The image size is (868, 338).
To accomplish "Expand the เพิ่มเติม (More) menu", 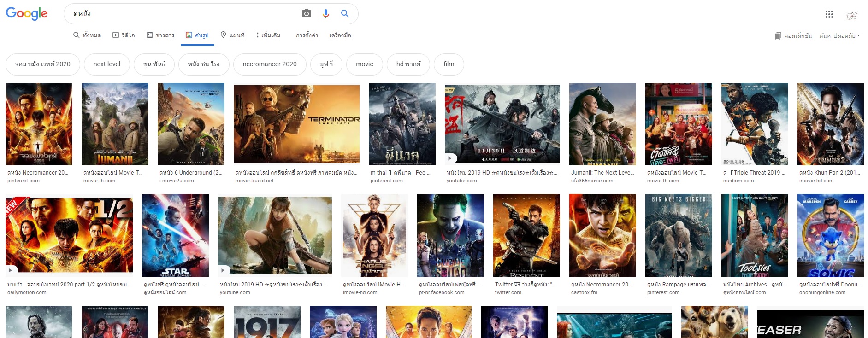I will 268,35.
